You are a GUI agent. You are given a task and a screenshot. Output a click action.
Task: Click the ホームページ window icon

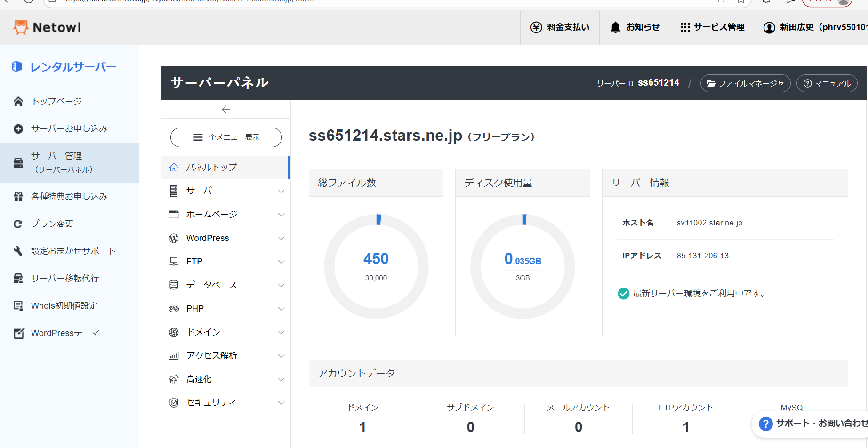point(174,215)
